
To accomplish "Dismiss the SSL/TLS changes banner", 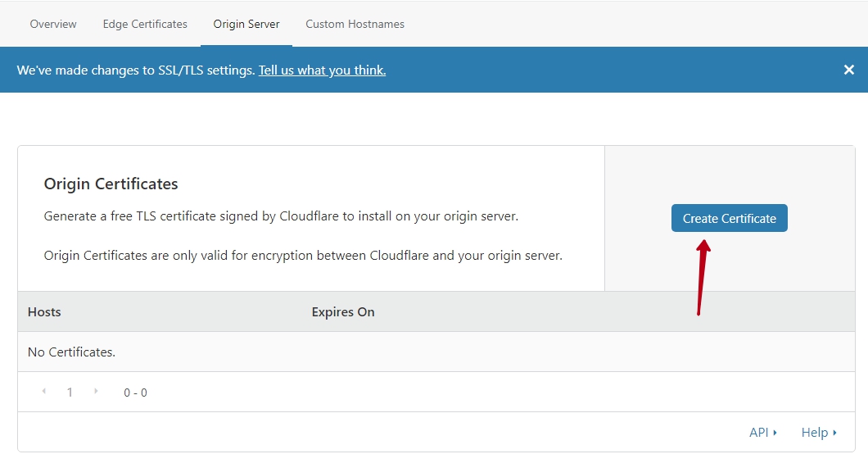I will point(848,70).
